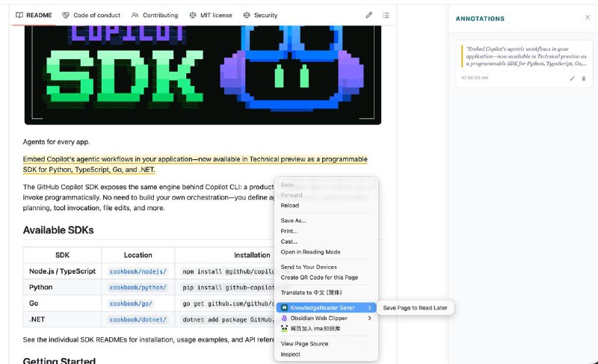The height and width of the screenshot is (364, 598).
Task: Open the cookbook/nodejs/ link
Action: (x=138, y=271)
